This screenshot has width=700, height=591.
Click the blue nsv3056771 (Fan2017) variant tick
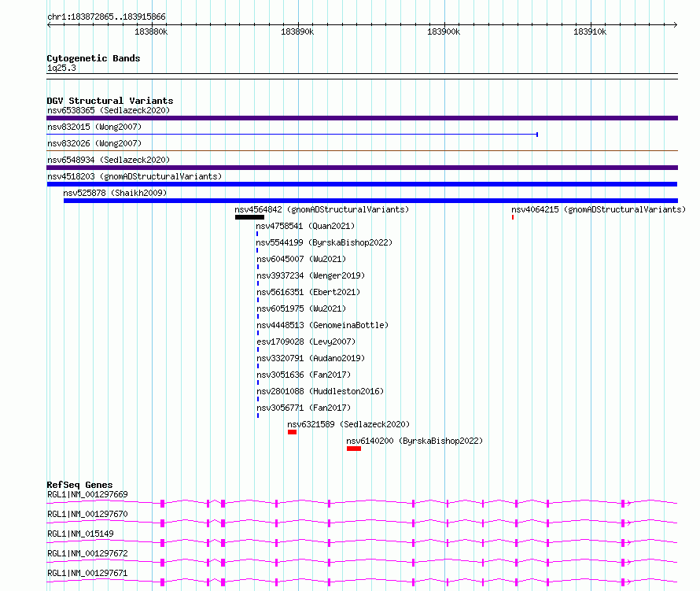[258, 416]
